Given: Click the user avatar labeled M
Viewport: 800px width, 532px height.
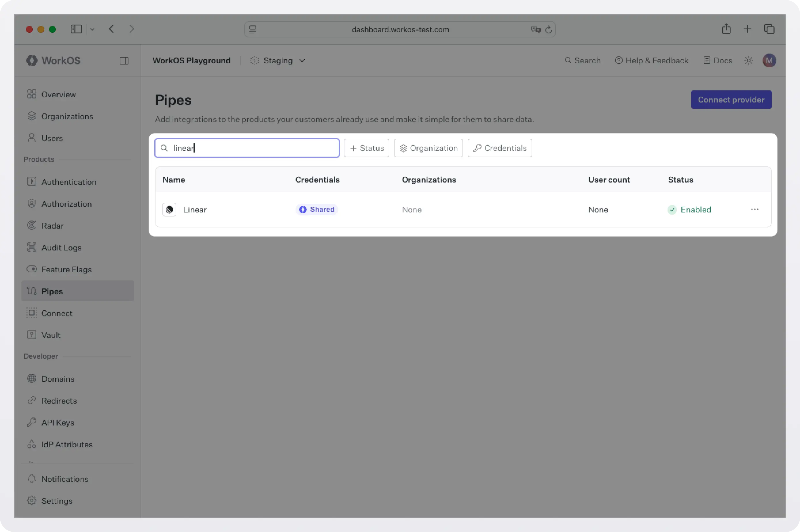Looking at the screenshot, I should coord(769,60).
